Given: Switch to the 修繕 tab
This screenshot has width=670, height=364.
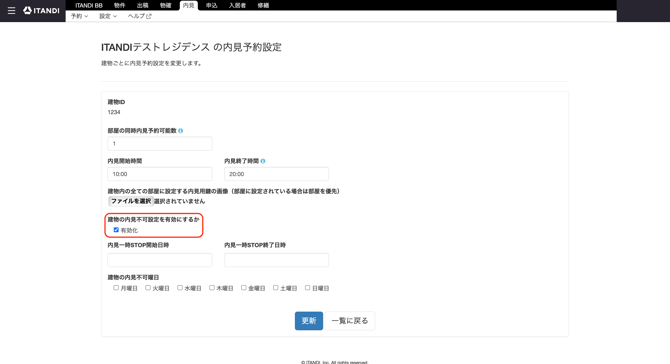Looking at the screenshot, I should (x=263, y=5).
